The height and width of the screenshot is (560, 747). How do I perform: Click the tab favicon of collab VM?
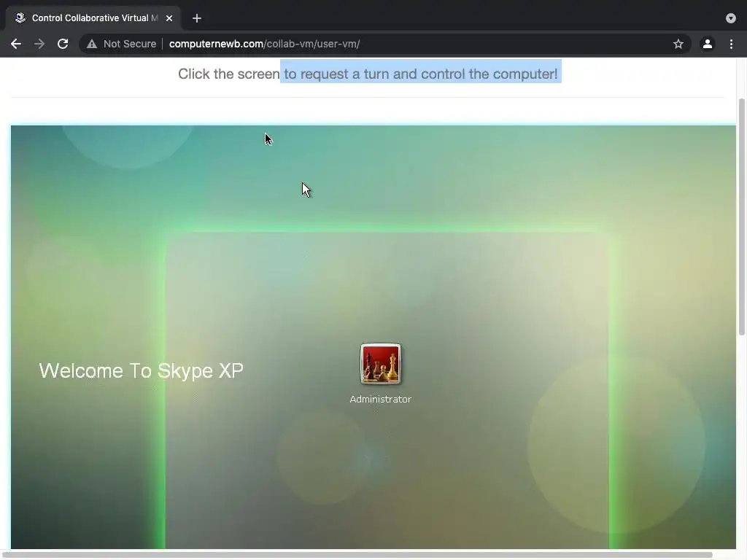tap(20, 18)
